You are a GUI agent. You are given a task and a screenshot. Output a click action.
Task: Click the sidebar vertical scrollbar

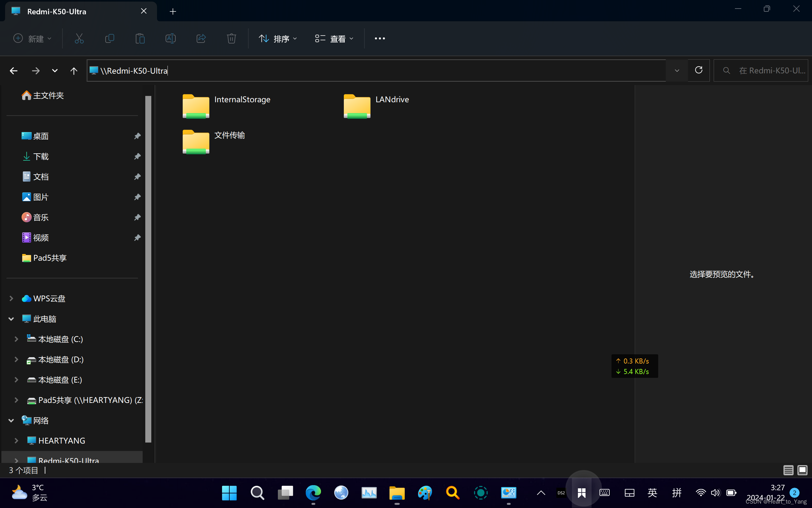click(x=148, y=269)
